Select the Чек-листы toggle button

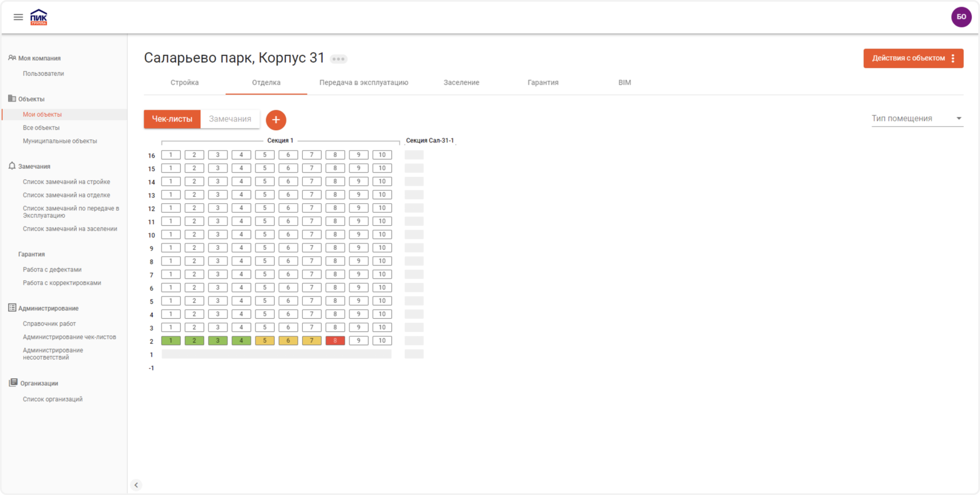coord(172,119)
